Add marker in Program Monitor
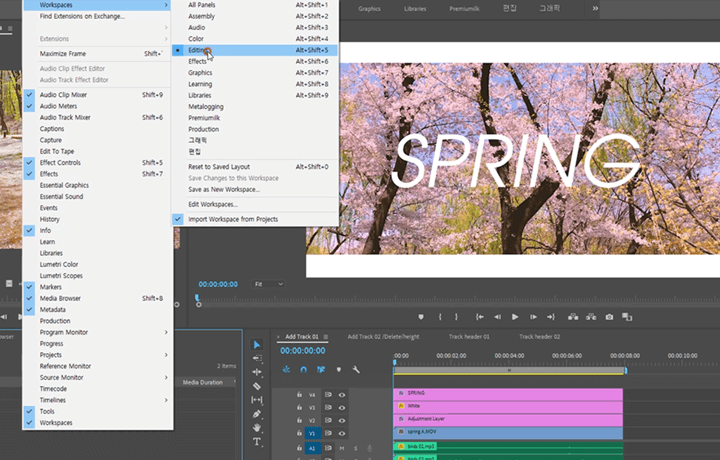This screenshot has height=460, width=720. 421,317
